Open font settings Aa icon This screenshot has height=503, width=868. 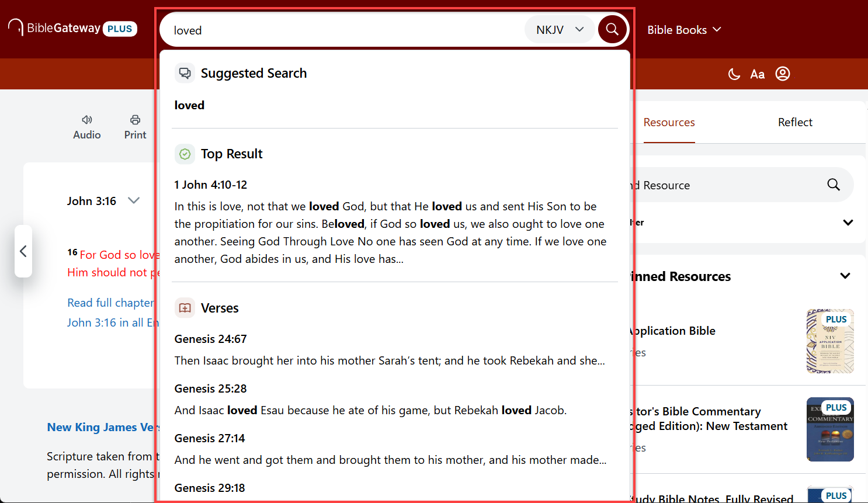(758, 74)
